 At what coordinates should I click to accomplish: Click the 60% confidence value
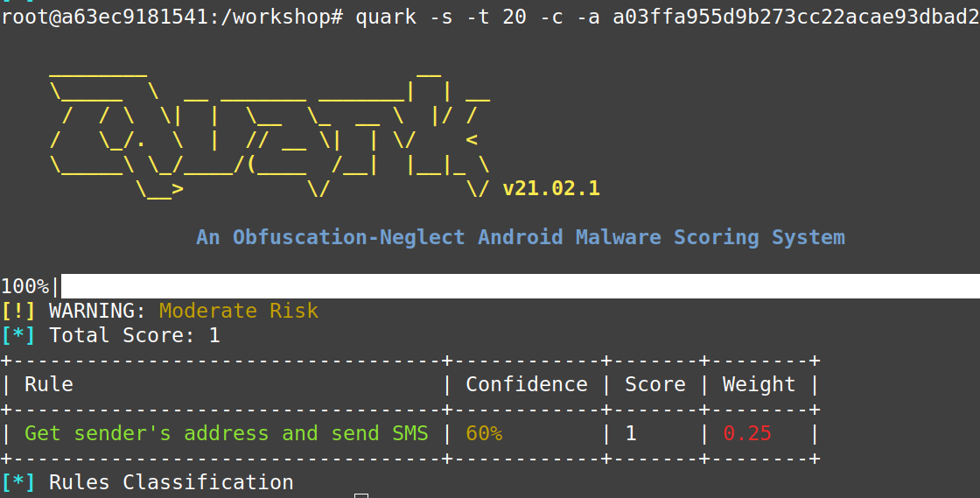484,433
